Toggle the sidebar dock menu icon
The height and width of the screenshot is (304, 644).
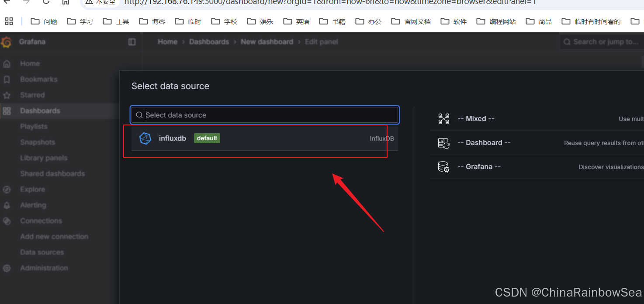[x=132, y=42]
